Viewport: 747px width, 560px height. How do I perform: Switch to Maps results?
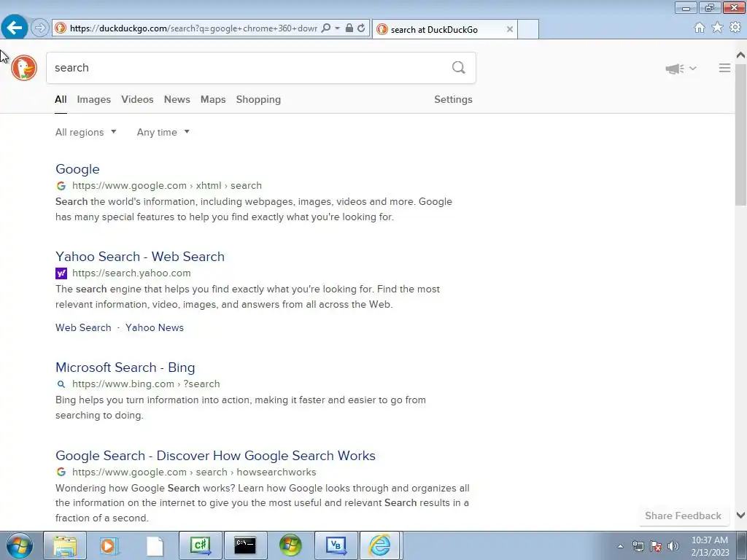pos(213,99)
